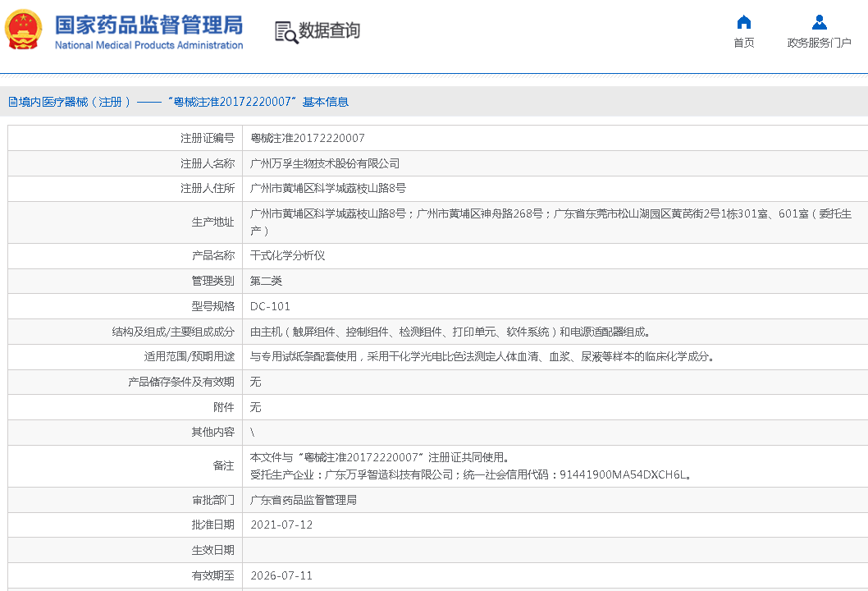
Task: Open the 数据查询 search icon
Action: 286,32
